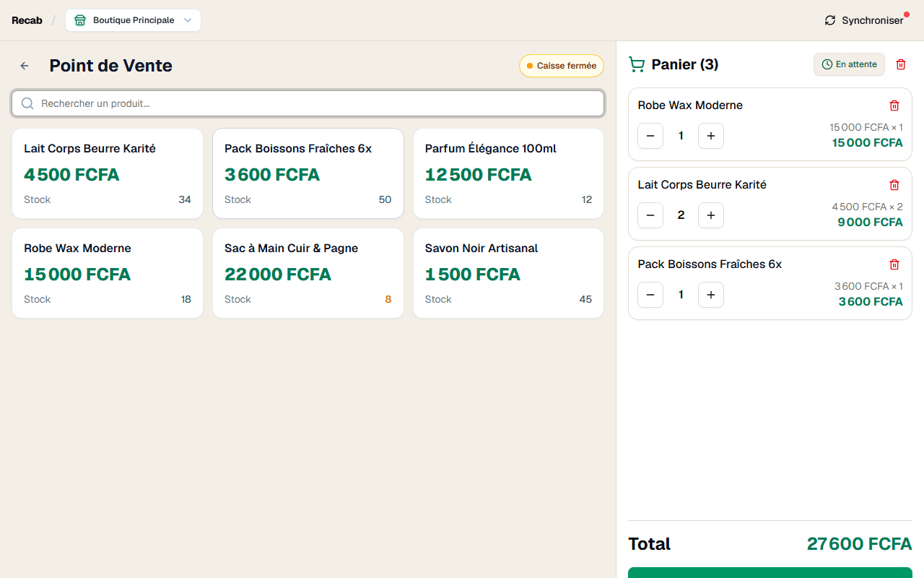Click the shopping cart icon beside Panier
The height and width of the screenshot is (578, 924).
[637, 65]
